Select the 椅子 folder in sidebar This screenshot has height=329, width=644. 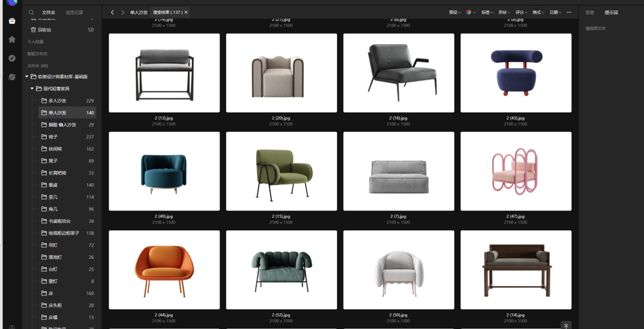pyautogui.click(x=53, y=137)
